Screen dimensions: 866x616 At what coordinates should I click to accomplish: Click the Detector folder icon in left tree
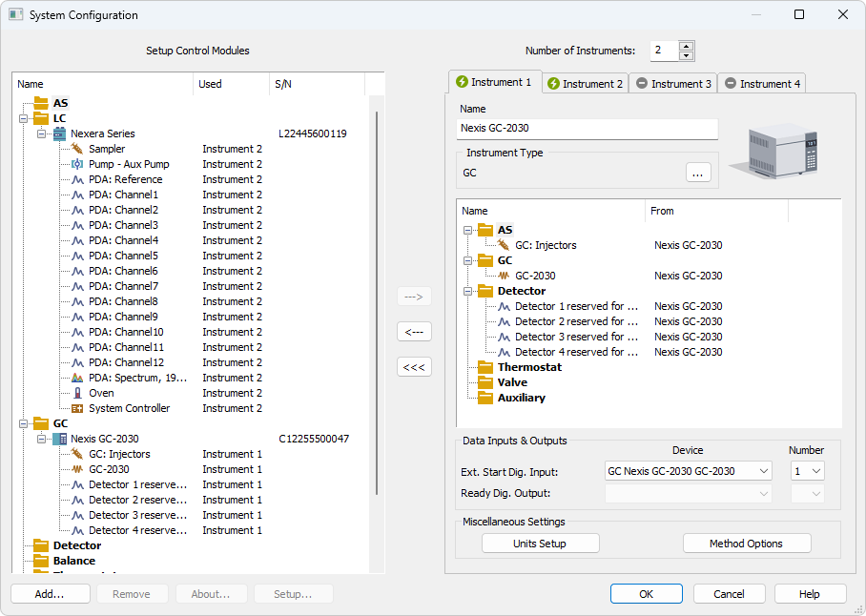(41, 545)
